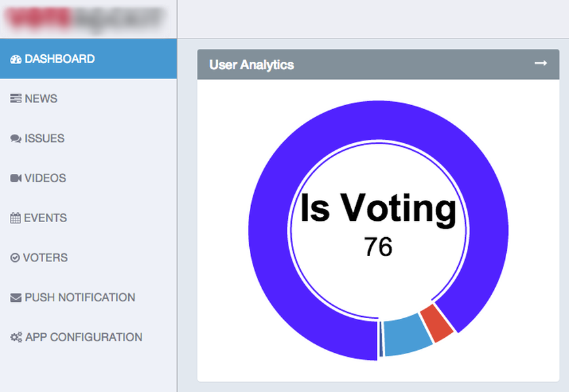
Task: Click the Events calendar icon
Action: point(15,218)
